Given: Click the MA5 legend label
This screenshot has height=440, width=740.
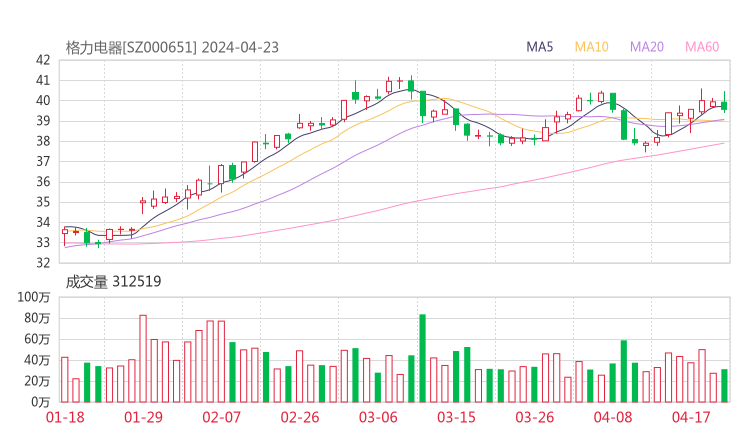Looking at the screenshot, I should coord(539,47).
